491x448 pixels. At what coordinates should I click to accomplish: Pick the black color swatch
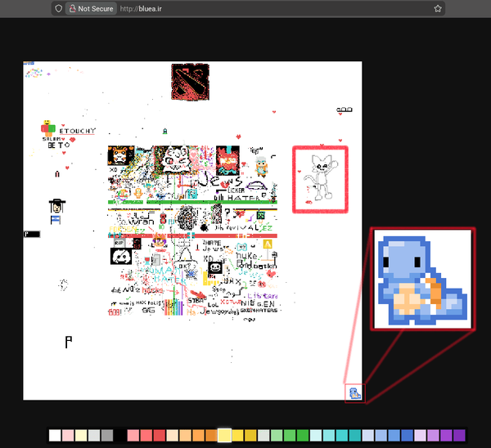pyautogui.click(x=120, y=435)
